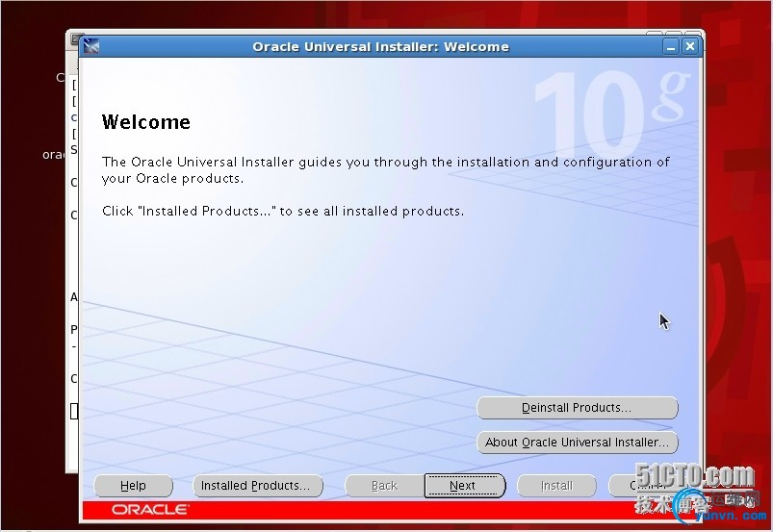Close the Oracle Universal Installer window
This screenshot has width=773, height=532.
coord(690,47)
